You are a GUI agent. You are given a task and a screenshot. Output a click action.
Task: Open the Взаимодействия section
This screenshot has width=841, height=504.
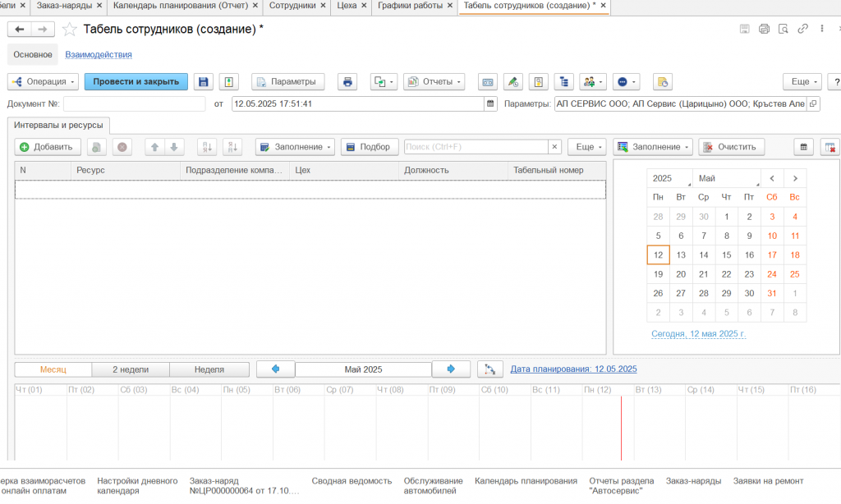pyautogui.click(x=99, y=55)
